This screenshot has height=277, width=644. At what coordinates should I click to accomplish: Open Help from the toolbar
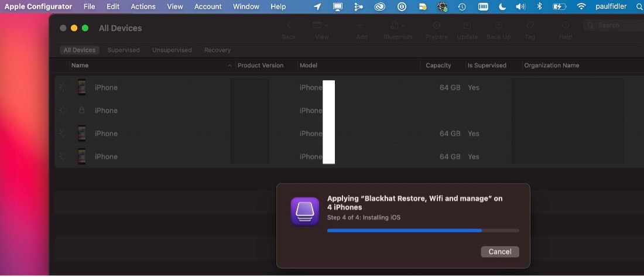[x=566, y=26]
